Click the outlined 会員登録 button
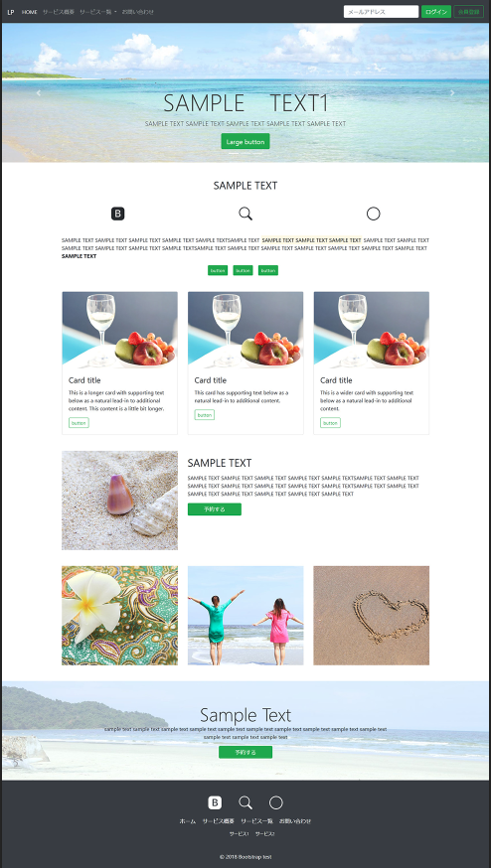The width and height of the screenshot is (491, 868). click(469, 12)
